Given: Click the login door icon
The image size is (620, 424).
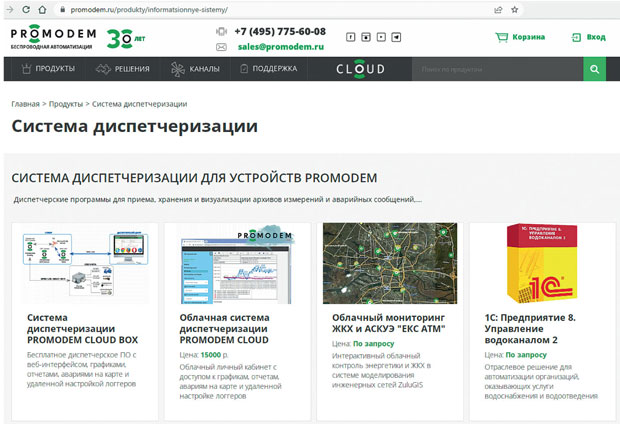Looking at the screenshot, I should click(576, 38).
